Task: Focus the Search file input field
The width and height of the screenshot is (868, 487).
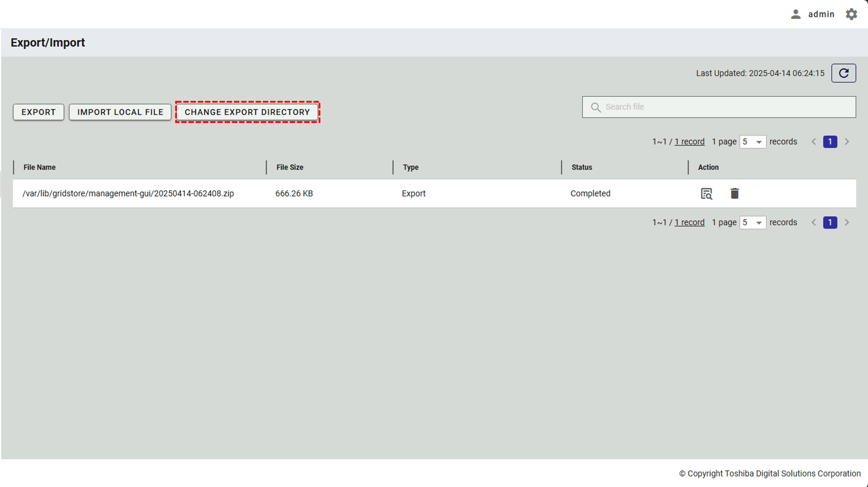Action: point(724,107)
